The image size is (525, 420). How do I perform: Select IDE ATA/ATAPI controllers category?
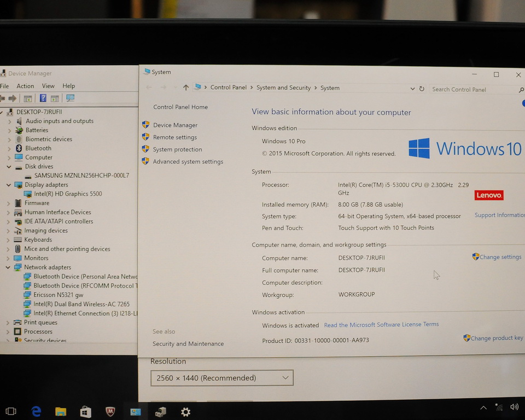click(59, 221)
